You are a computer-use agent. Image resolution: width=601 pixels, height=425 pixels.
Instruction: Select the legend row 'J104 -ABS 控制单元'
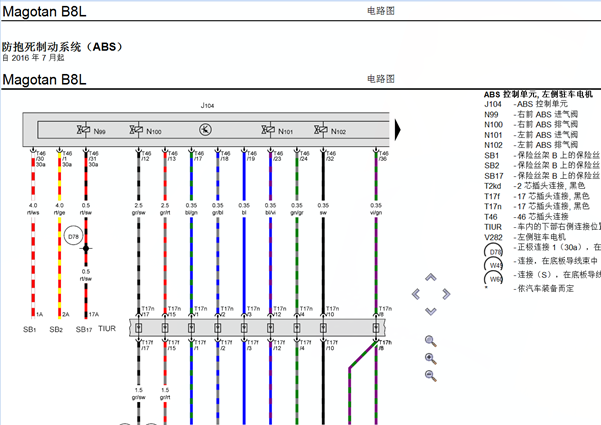point(526,104)
